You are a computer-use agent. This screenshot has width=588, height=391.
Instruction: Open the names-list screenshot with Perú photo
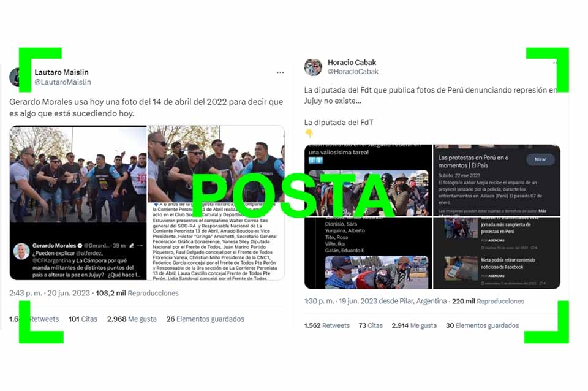368,253
